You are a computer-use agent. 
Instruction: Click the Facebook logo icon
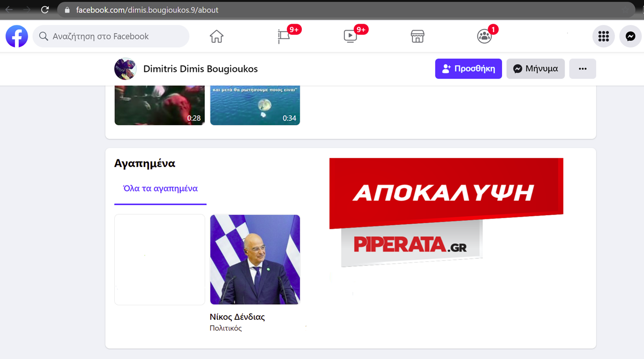click(x=17, y=37)
